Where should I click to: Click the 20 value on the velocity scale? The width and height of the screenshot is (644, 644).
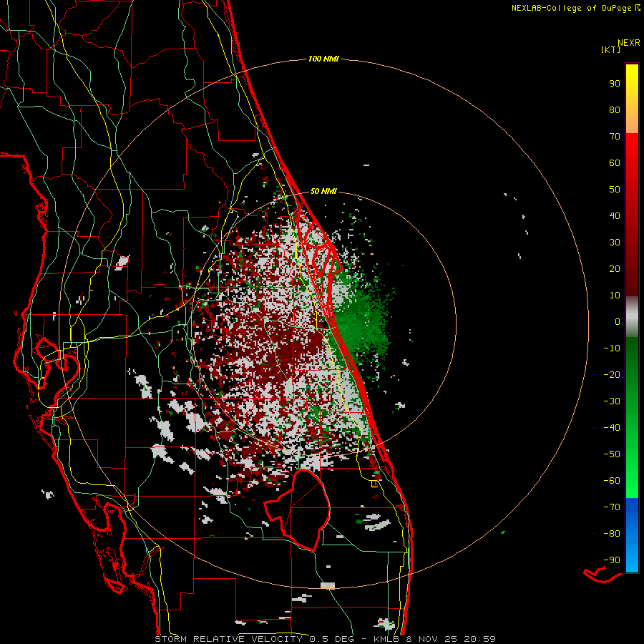click(x=615, y=268)
